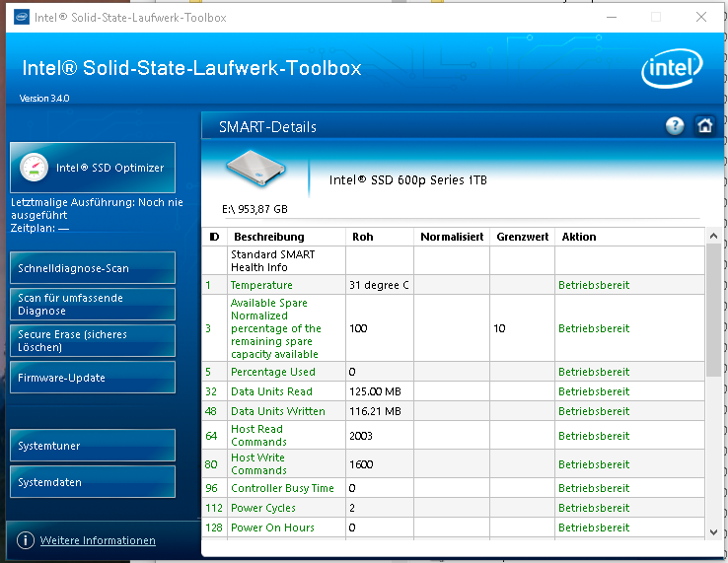The width and height of the screenshot is (728, 563).
Task: Select Power On Hours row
Action: click(453, 528)
